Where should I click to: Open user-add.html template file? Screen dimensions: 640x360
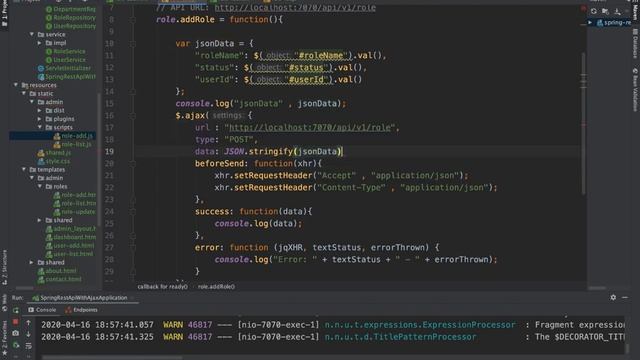(x=70, y=245)
